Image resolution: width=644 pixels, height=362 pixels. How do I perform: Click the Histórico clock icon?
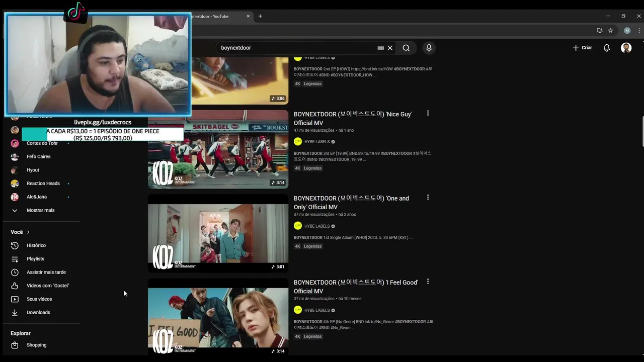click(x=15, y=245)
